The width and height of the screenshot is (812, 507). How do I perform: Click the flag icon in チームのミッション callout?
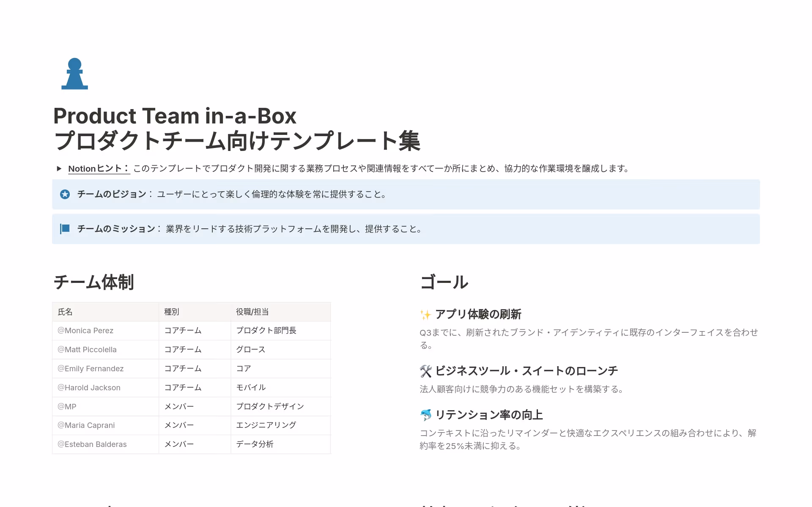65,229
